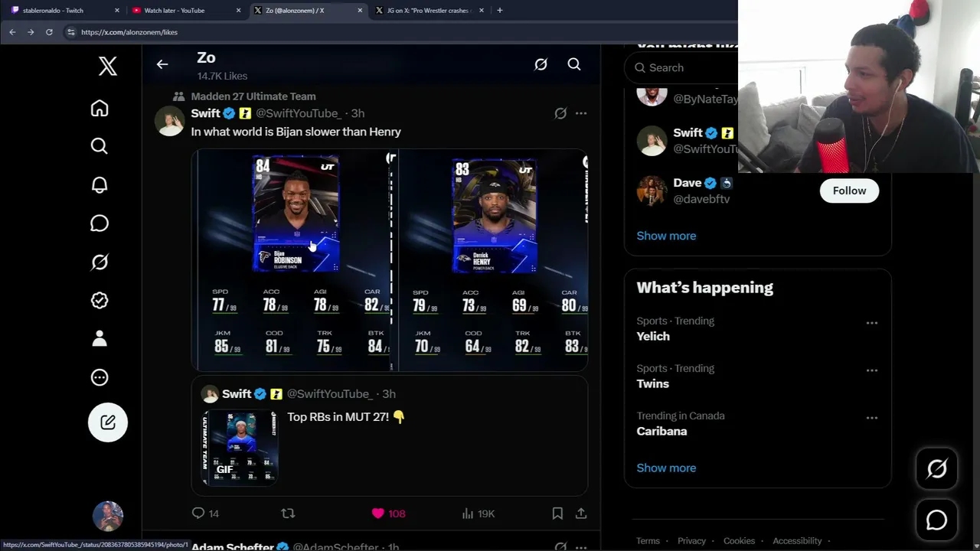View analytics showing 19K views
The width and height of the screenshot is (980, 551).
[478, 514]
